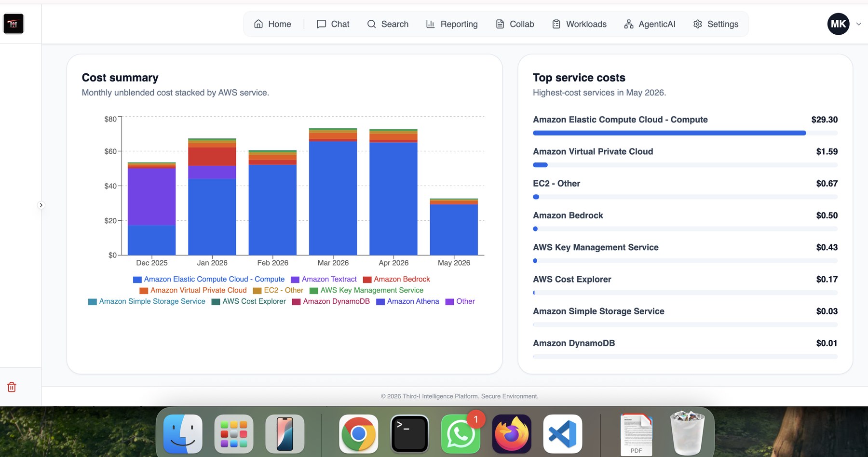Click the Top service costs heading

579,78
